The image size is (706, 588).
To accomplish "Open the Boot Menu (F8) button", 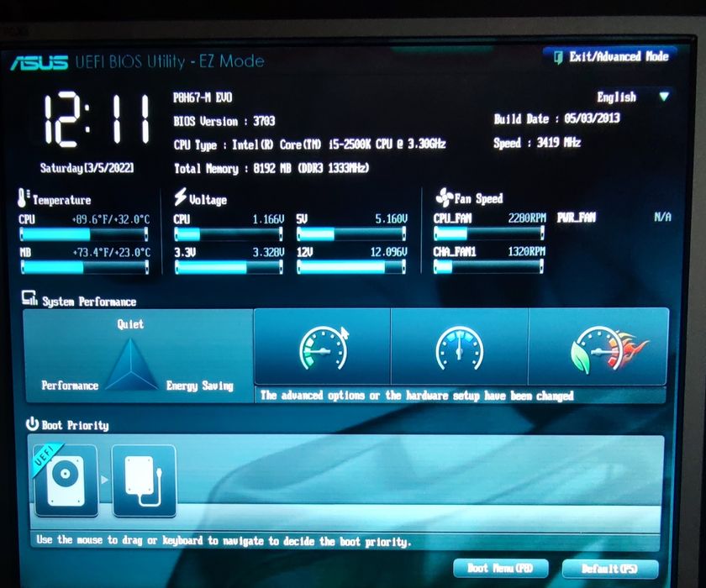I will 501,568.
